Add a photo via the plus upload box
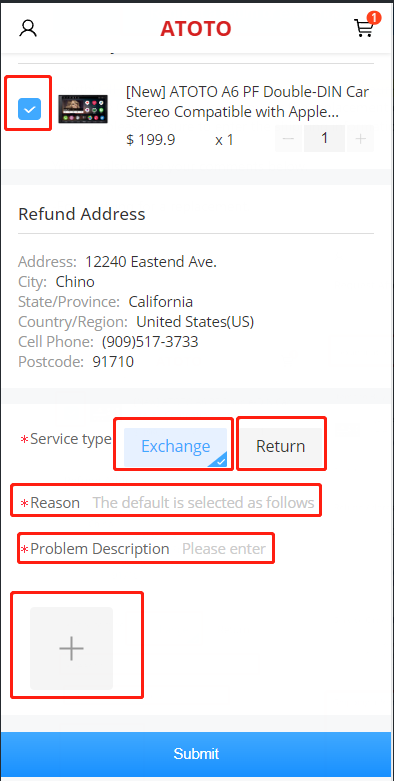Image resolution: width=394 pixels, height=781 pixels. (x=71, y=648)
